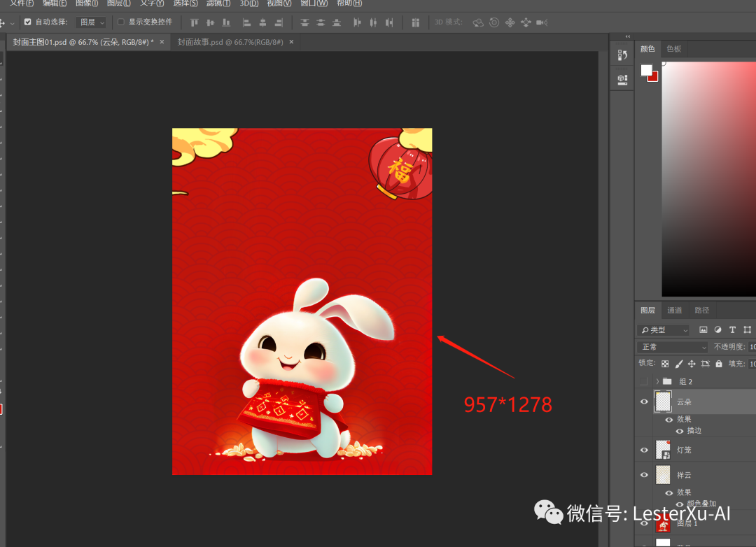
Task: Switch to the 色板 tab
Action: (673, 49)
